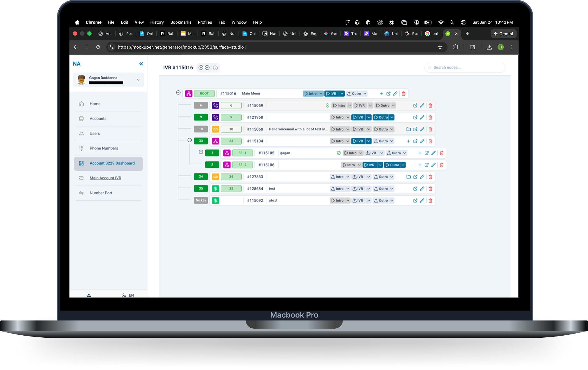
Task: Collapse the ROOT node tree branch
Action: coord(178,92)
